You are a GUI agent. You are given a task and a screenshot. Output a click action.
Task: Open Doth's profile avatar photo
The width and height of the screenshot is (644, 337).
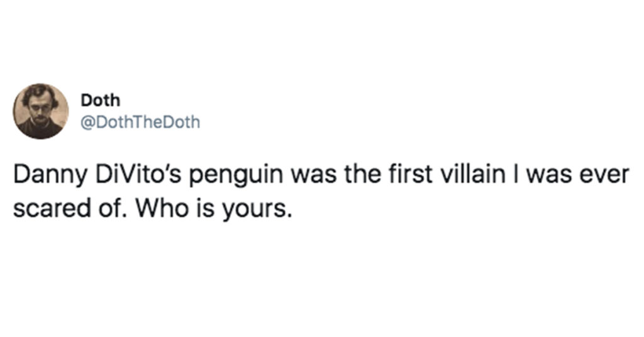41,111
